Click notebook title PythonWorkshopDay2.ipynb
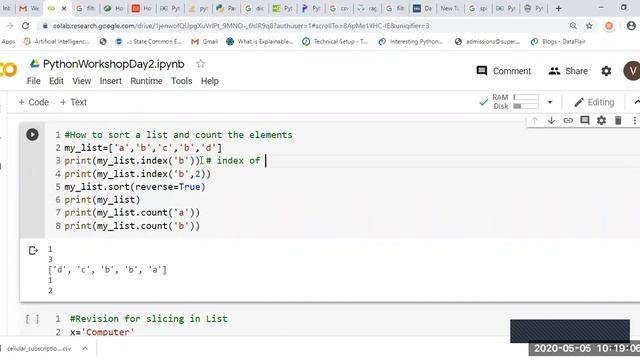The image size is (640, 360). 113,64
